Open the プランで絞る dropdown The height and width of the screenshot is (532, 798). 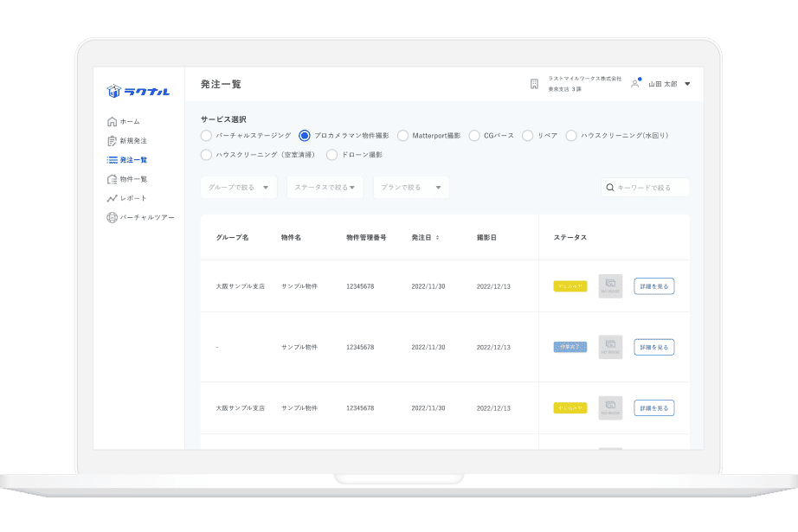pyautogui.click(x=411, y=187)
